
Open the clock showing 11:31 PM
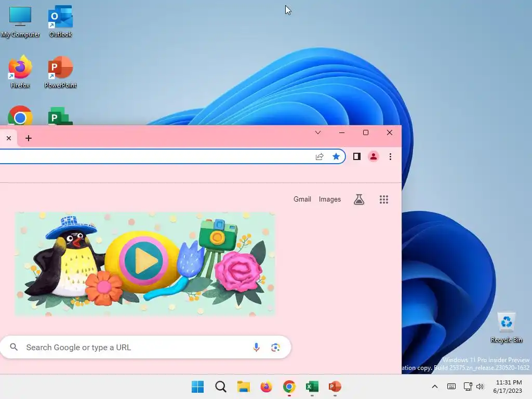[508, 387]
